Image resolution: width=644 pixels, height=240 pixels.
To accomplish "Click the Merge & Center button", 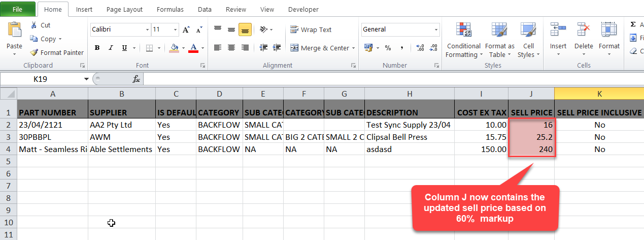I will [320, 48].
